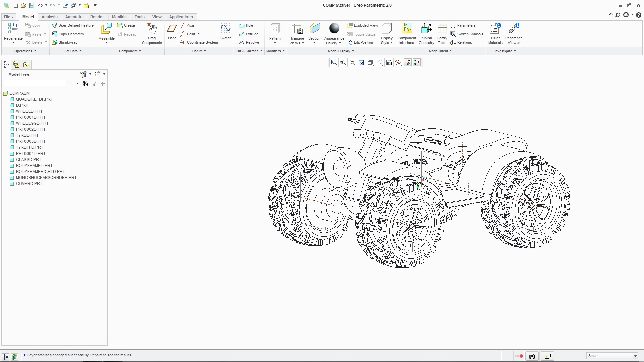Viewport: 644px width, 362px height.
Task: Open the View Manager icon in graphics toolbar
Action: tap(389, 63)
